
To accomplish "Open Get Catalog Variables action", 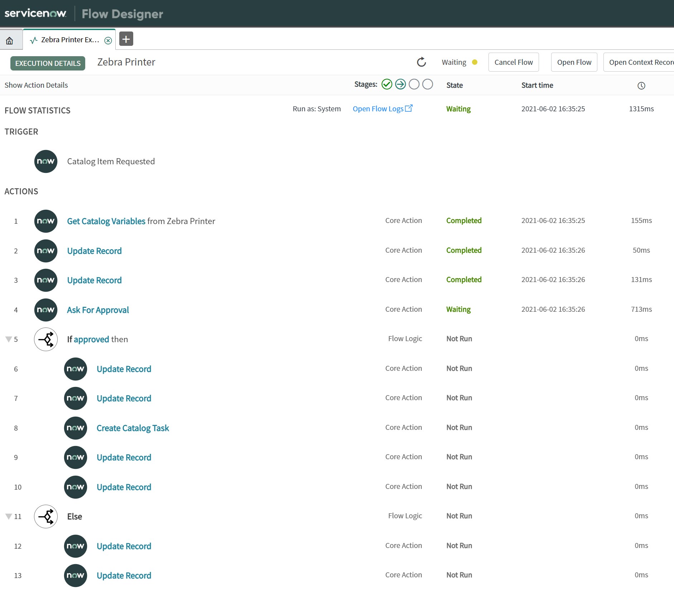I will (106, 221).
